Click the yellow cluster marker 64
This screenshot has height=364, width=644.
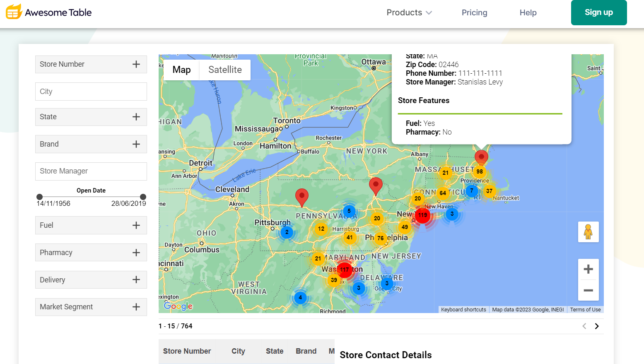pyautogui.click(x=443, y=193)
